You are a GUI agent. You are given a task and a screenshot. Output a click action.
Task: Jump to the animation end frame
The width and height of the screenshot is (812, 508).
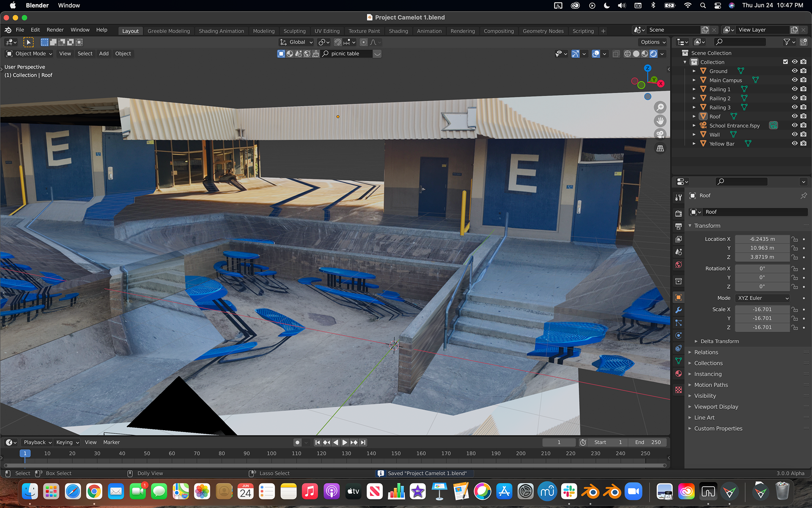[x=363, y=442]
